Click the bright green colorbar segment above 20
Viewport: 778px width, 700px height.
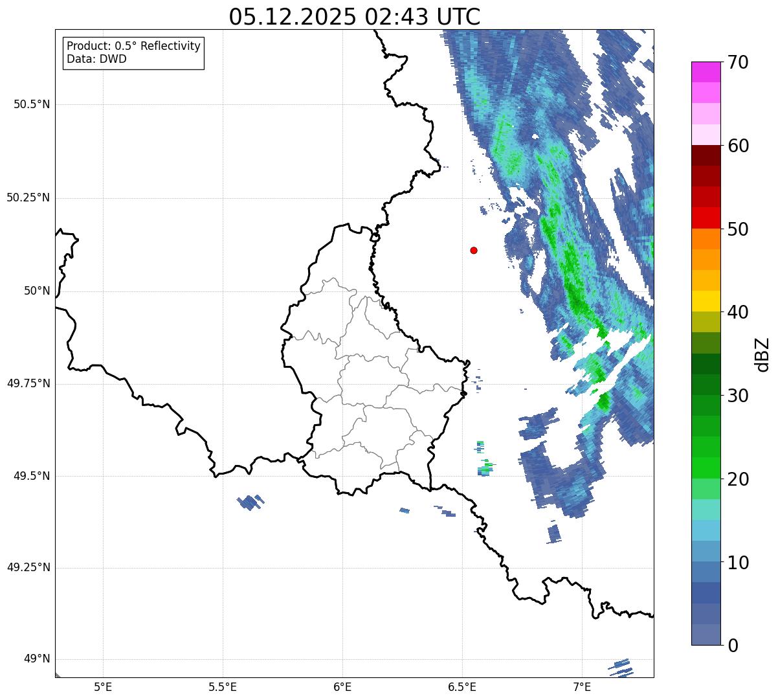click(x=706, y=468)
